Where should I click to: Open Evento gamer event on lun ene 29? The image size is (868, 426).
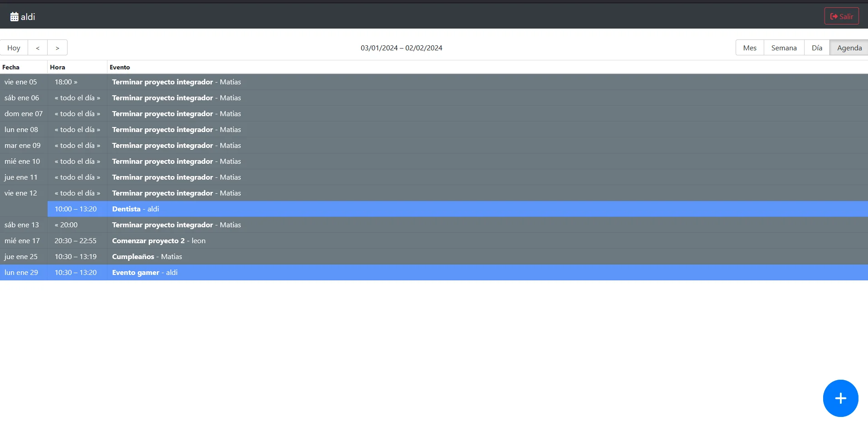[x=487, y=272]
